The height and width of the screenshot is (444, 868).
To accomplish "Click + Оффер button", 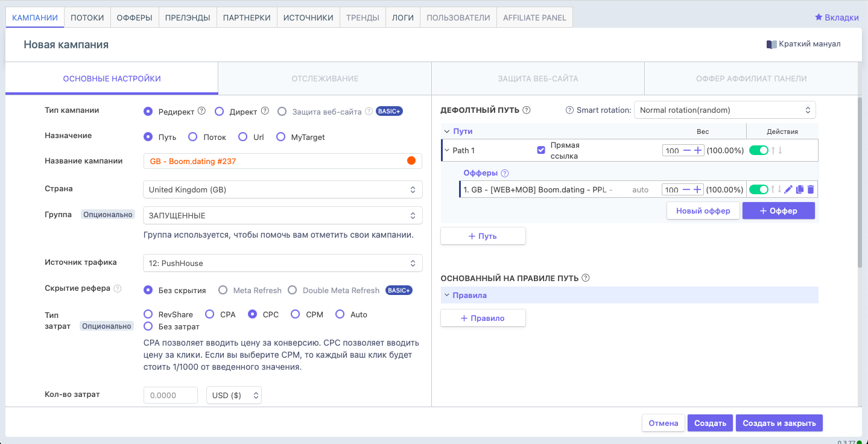I will [779, 211].
